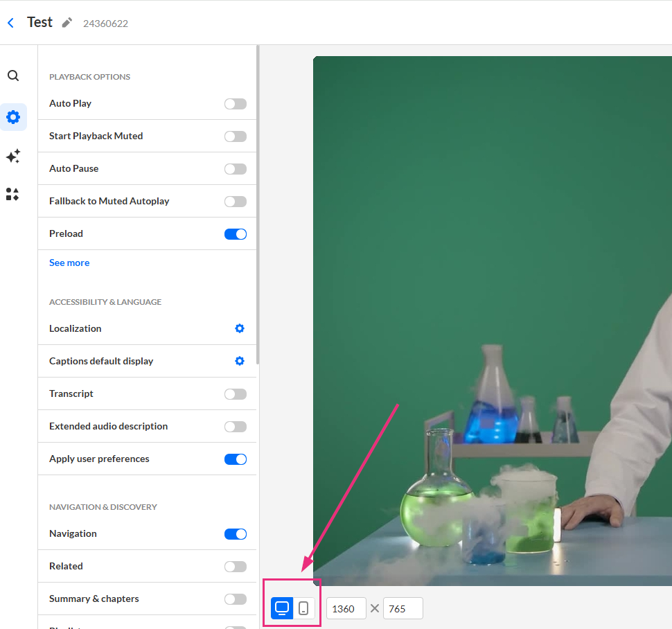Open Localization settings gear
The height and width of the screenshot is (629, 672).
(240, 328)
